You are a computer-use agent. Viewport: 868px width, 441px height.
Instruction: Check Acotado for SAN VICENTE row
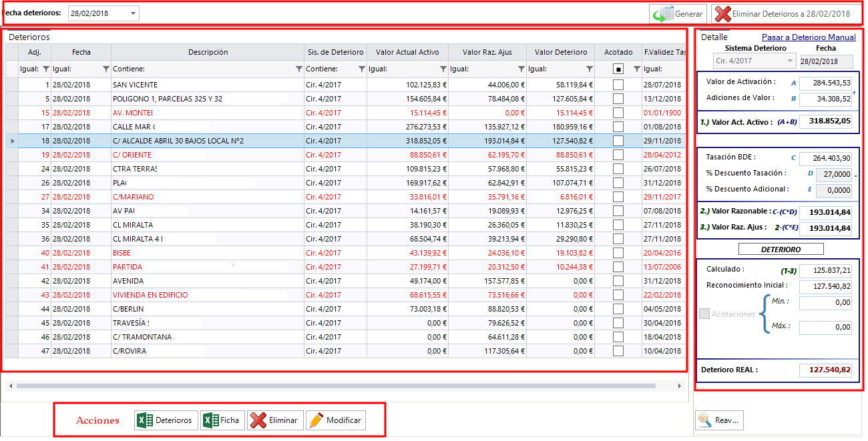618,85
